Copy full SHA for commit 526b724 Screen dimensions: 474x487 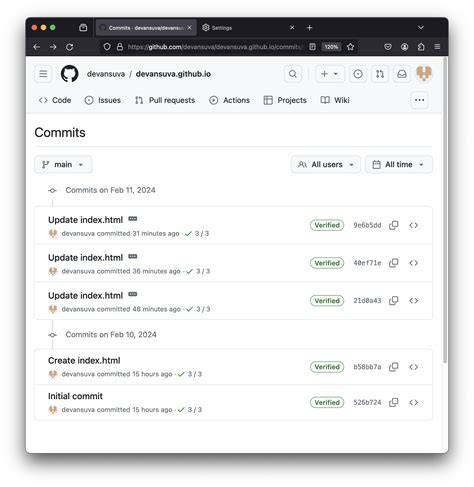click(x=394, y=402)
